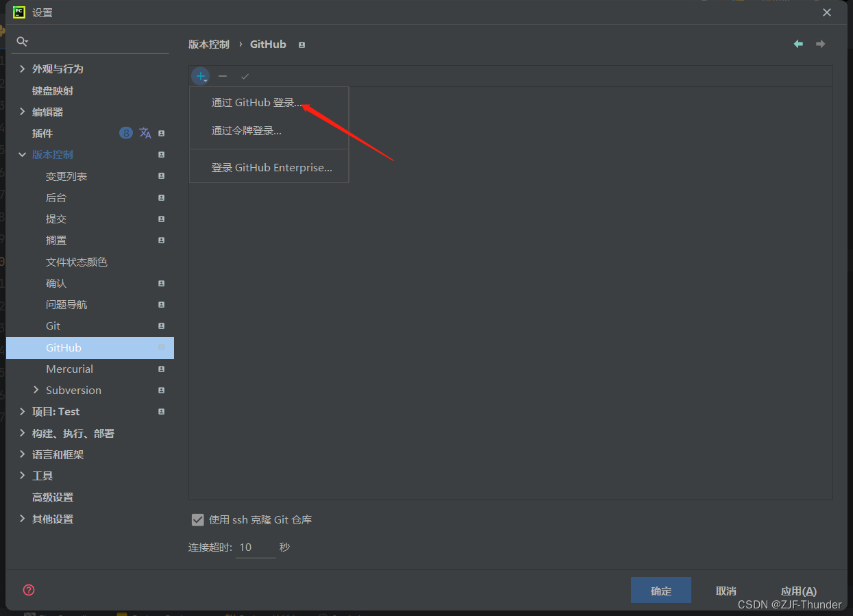
Task: Click project icon on Subversion row
Action: tap(162, 390)
